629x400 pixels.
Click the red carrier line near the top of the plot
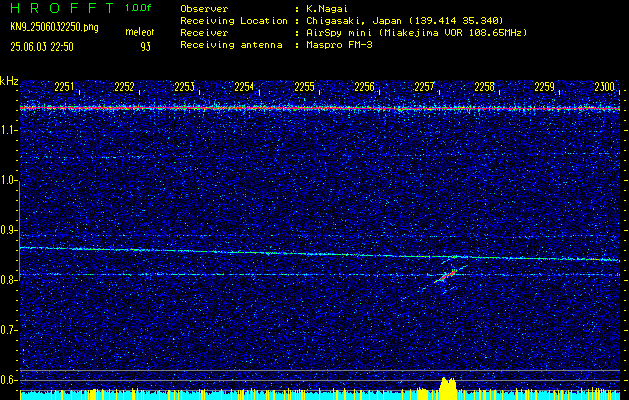pyautogui.click(x=320, y=108)
